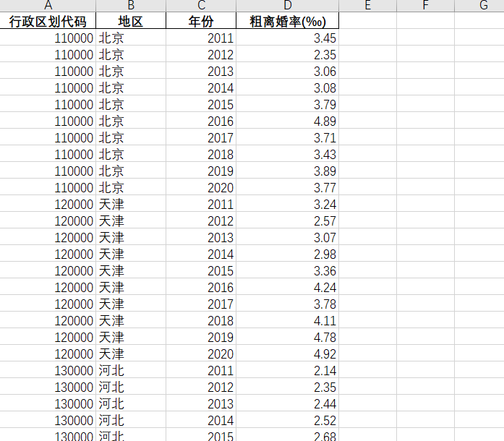Select the 3.08 rate cell
This screenshot has height=441, width=504.
[x=287, y=88]
